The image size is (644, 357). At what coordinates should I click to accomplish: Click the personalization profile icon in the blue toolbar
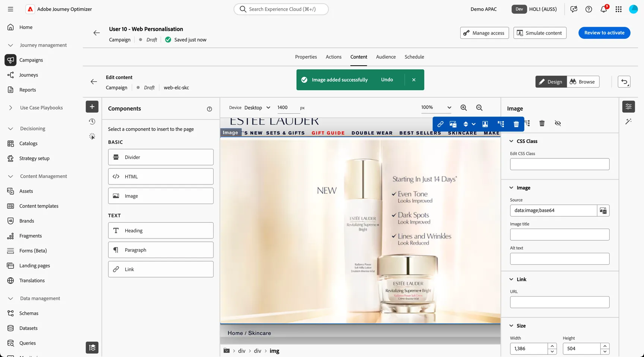pyautogui.click(x=485, y=124)
